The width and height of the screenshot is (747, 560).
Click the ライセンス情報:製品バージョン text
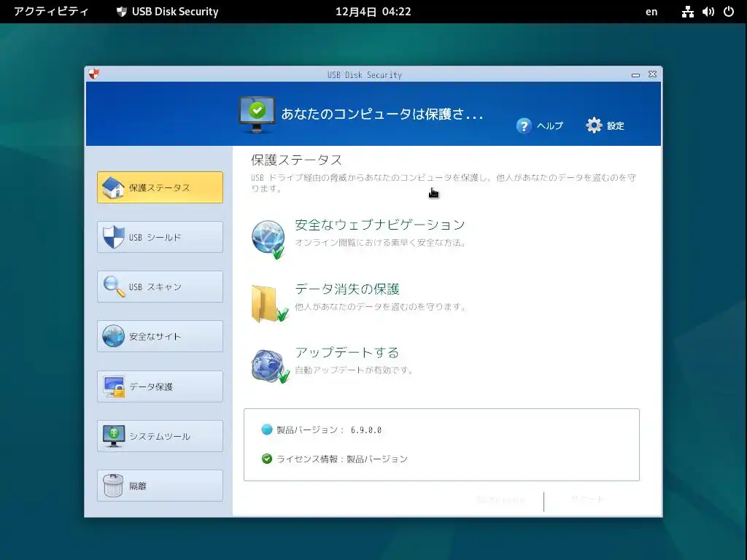pos(342,459)
